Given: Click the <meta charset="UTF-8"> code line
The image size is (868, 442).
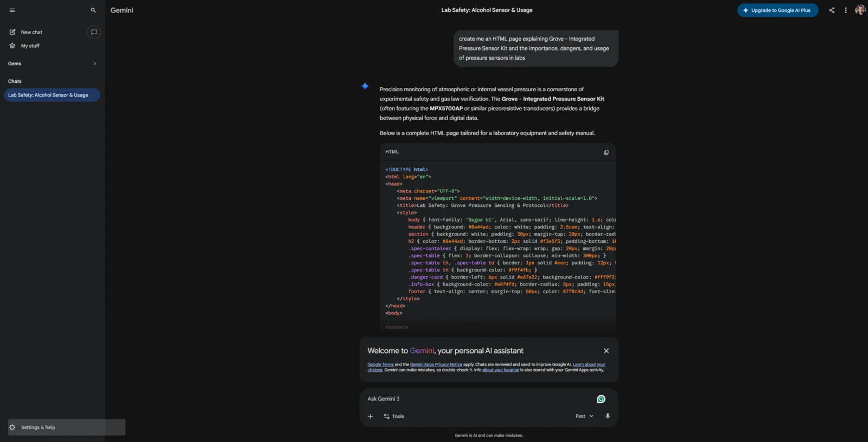Looking at the screenshot, I should 428,191.
